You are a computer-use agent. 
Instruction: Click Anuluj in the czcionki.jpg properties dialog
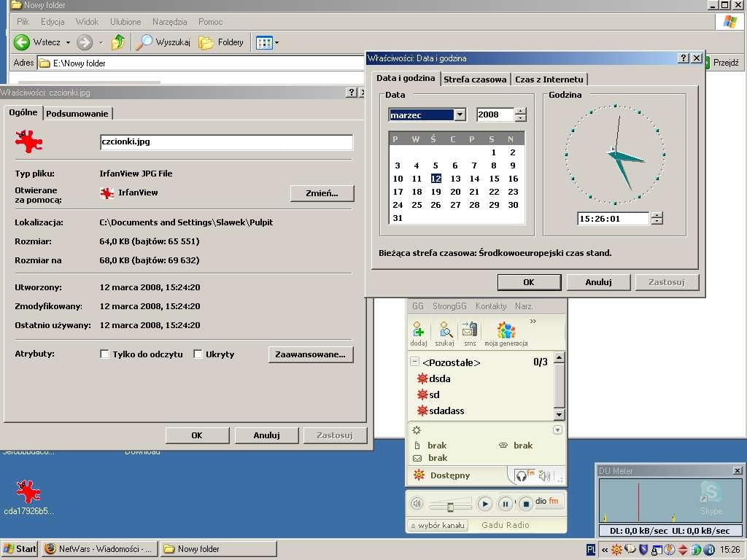click(x=267, y=435)
